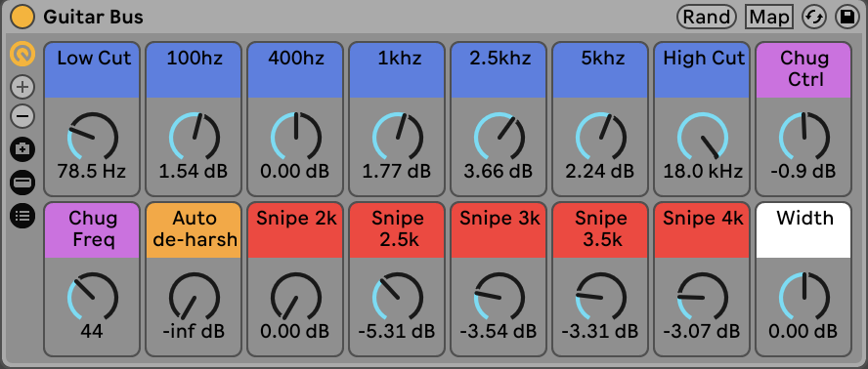The width and height of the screenshot is (868, 369).
Task: Select the 100hz macro label
Action: pos(194,70)
